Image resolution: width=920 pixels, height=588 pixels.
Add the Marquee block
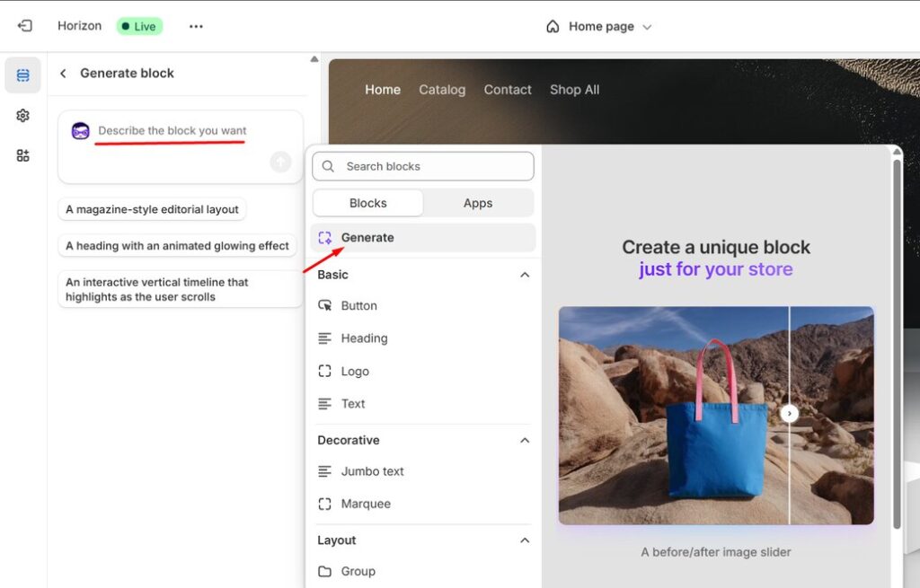click(x=365, y=504)
